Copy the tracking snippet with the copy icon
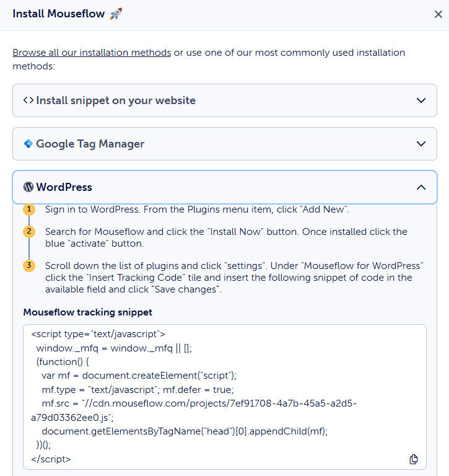 coord(414,459)
